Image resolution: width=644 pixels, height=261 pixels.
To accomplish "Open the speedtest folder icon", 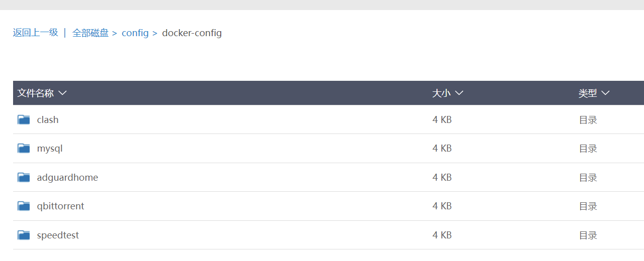I will [x=24, y=235].
